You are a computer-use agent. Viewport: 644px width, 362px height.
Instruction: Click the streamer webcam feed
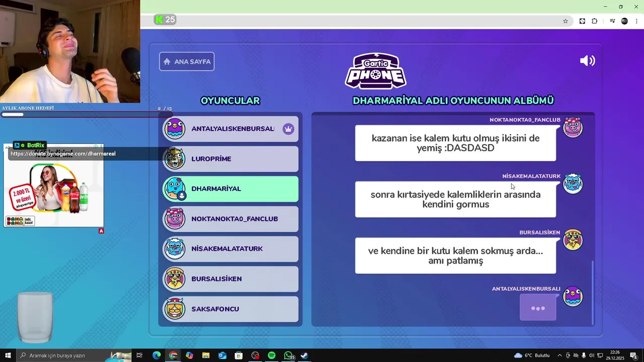70,51
